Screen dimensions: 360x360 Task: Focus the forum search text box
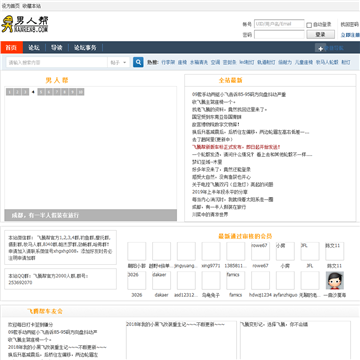coord(57,62)
